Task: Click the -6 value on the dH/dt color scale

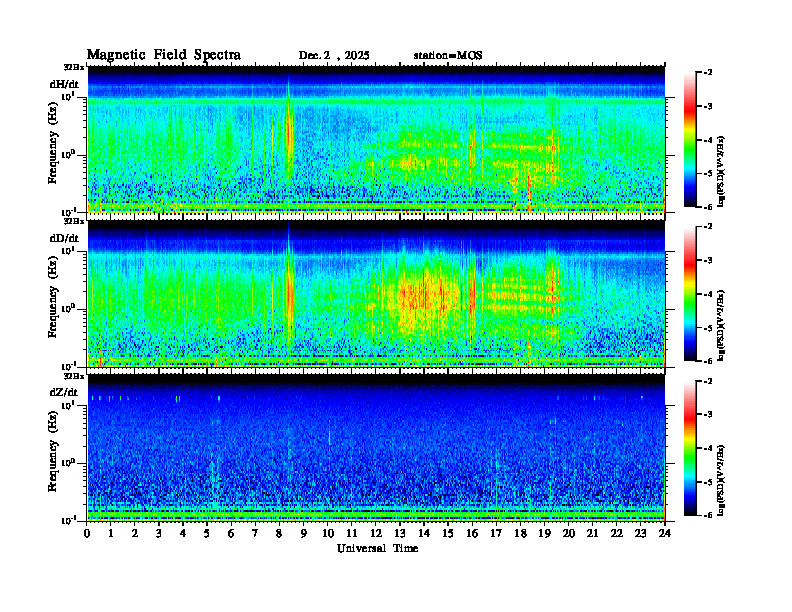Action: click(x=708, y=207)
